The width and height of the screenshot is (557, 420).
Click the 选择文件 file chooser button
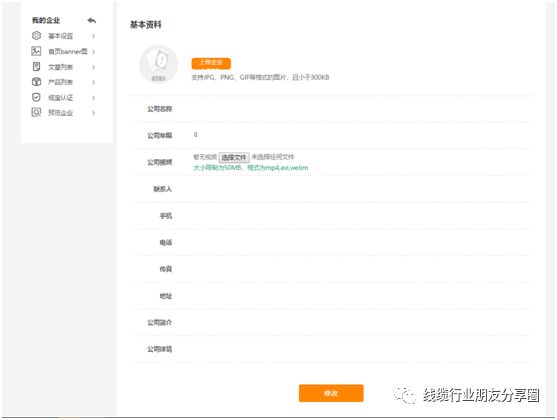coord(234,157)
